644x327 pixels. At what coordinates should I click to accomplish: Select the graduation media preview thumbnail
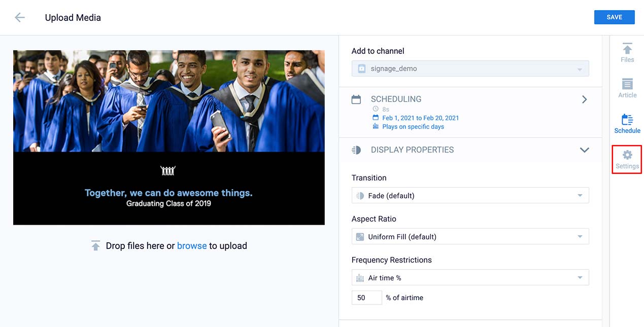pos(168,137)
